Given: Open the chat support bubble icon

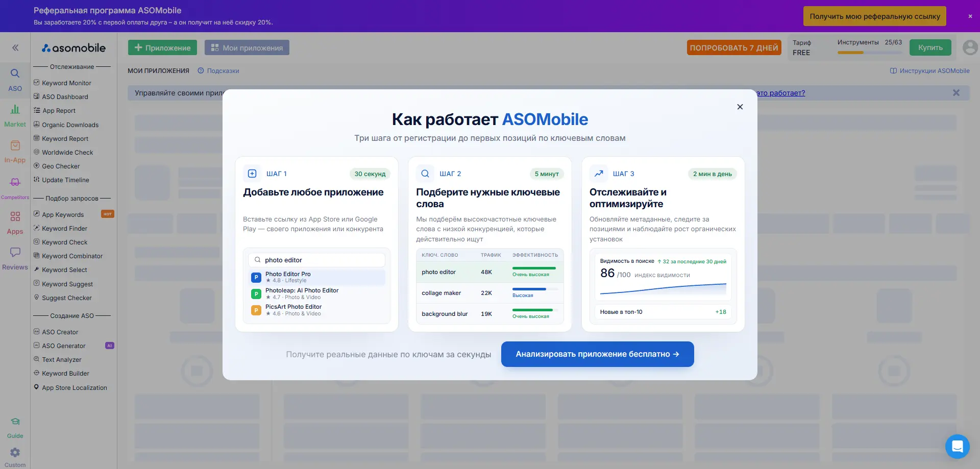Looking at the screenshot, I should 957,447.
